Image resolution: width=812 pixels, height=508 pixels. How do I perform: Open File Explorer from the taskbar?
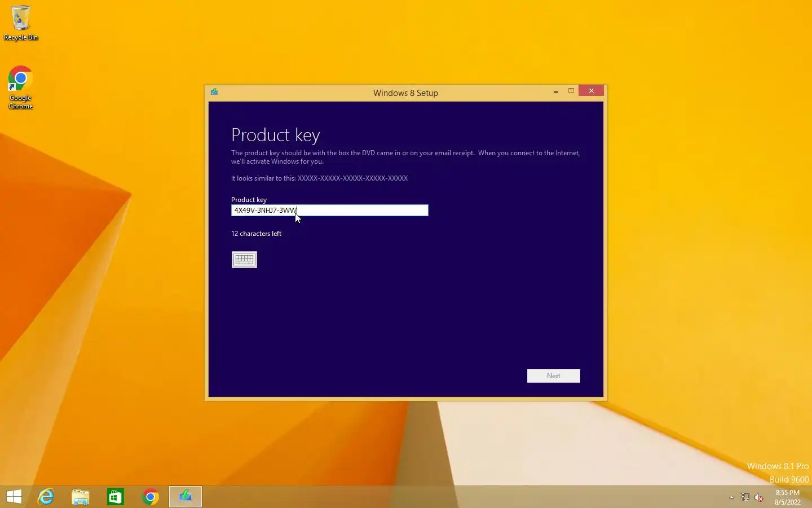pyautogui.click(x=81, y=497)
